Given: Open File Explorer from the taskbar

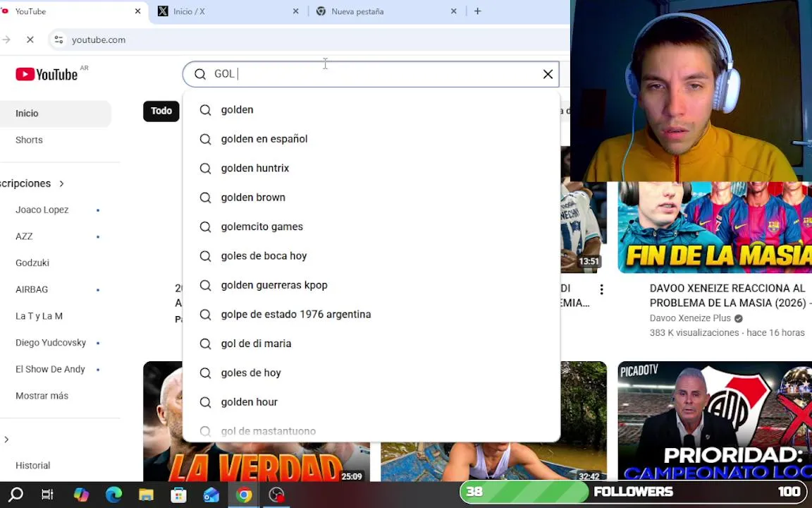Looking at the screenshot, I should point(146,495).
